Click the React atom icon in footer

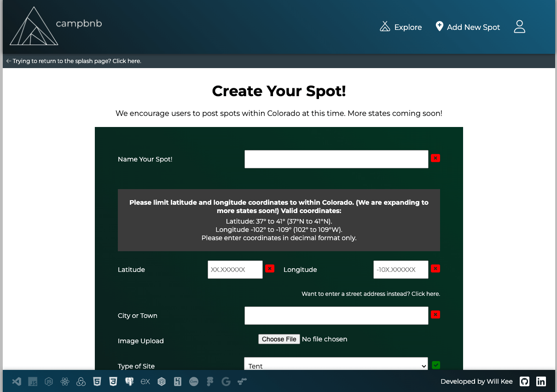coord(65,381)
